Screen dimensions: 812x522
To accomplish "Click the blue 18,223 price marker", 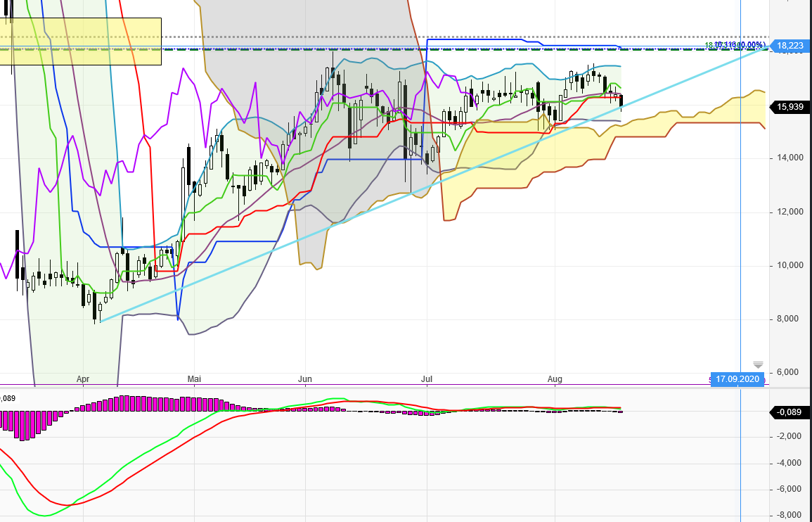I will click(x=789, y=46).
